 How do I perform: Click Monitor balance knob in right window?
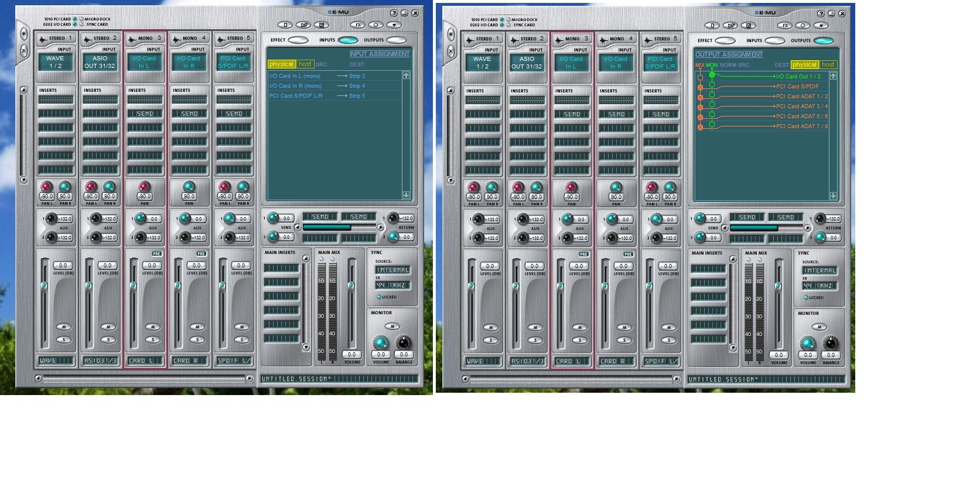point(831,343)
